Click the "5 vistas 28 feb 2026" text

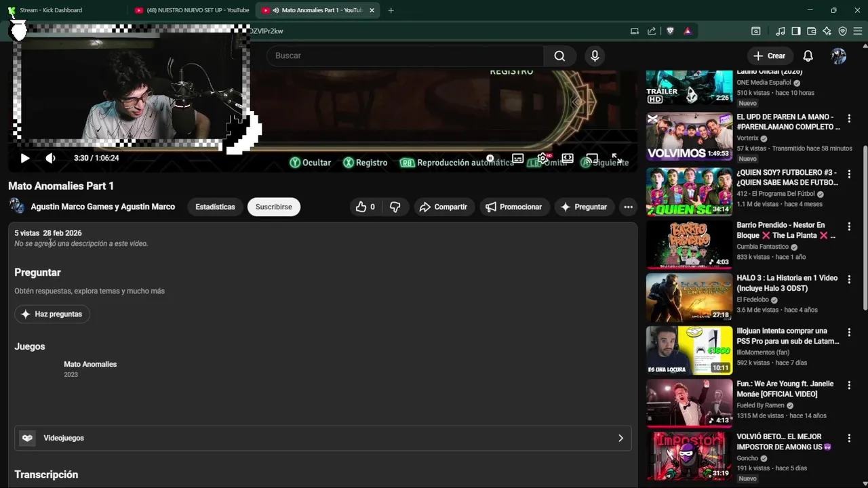coord(48,233)
